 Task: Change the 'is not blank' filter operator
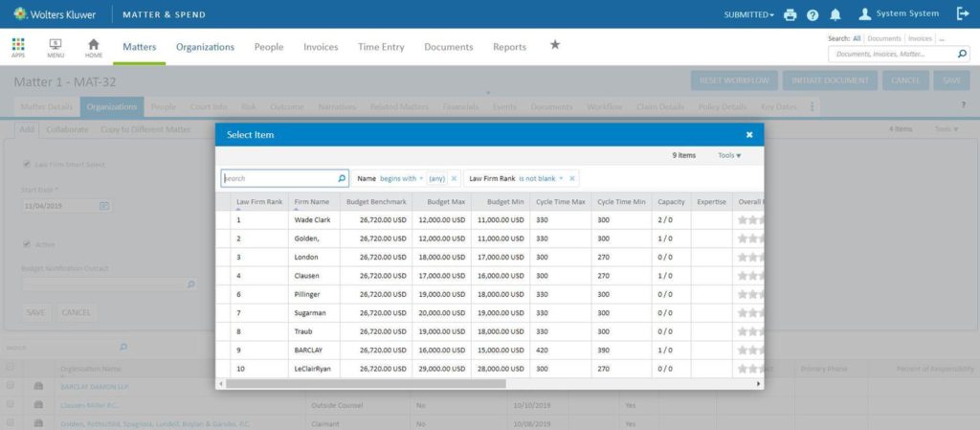542,178
